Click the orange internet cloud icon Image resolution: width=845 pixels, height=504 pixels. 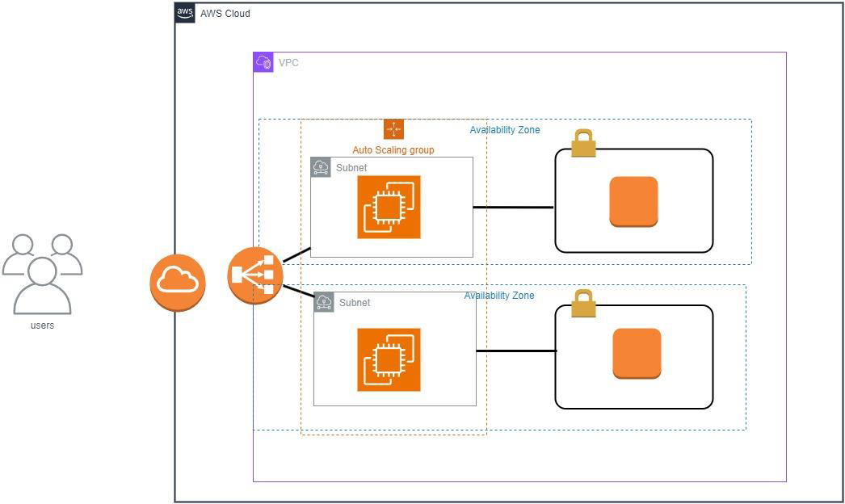(x=177, y=282)
